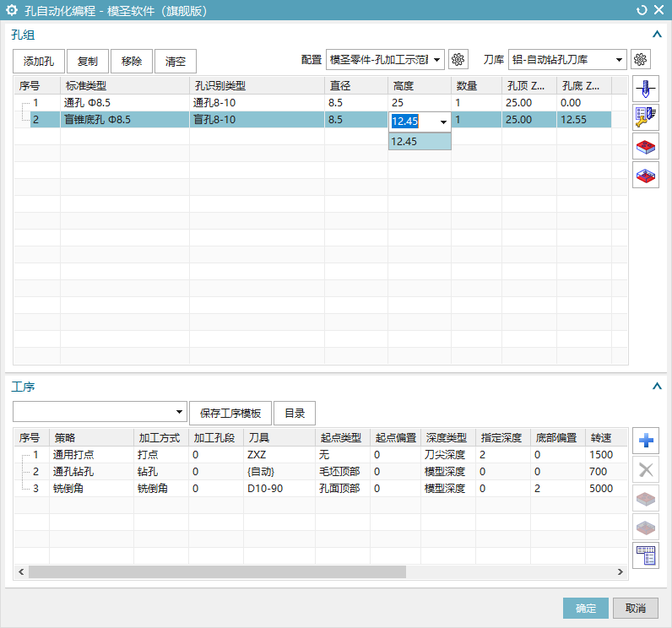Add a new operation with blue plus icon

coord(646,441)
